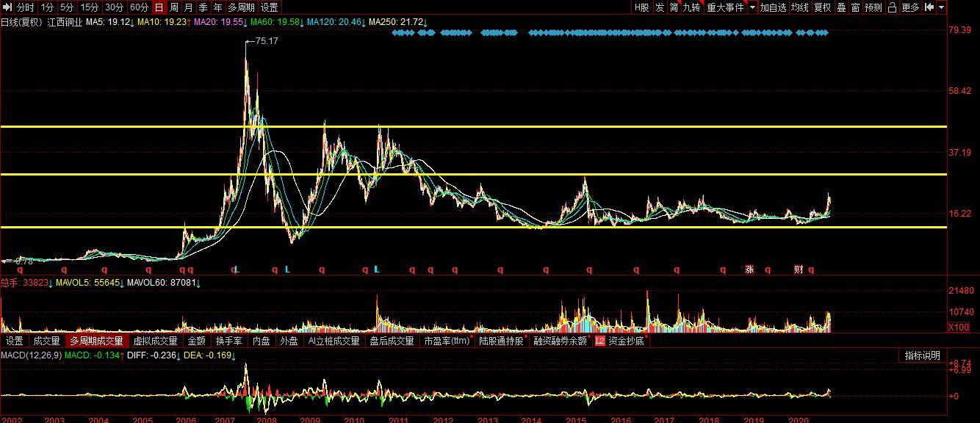This screenshot has width=980, height=423.
Task: Switch to the 周 weekly period tab
Action: point(174,7)
